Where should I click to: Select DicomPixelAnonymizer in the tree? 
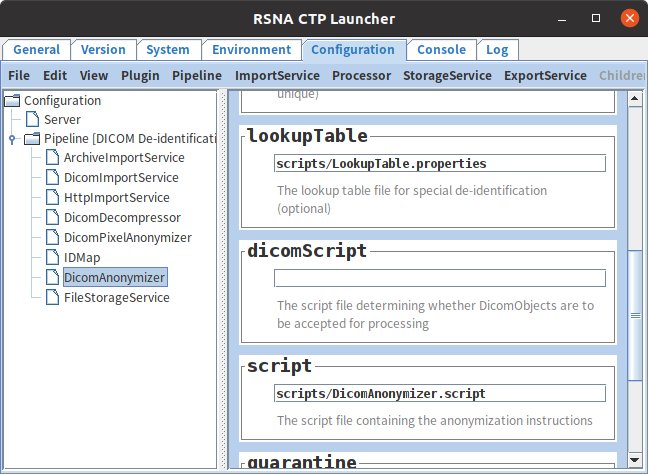[128, 238]
